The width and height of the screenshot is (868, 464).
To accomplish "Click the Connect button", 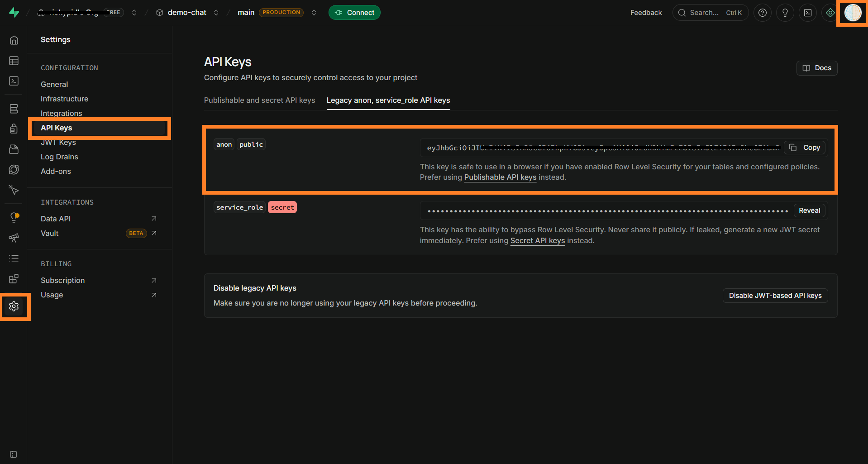I will (x=354, y=13).
